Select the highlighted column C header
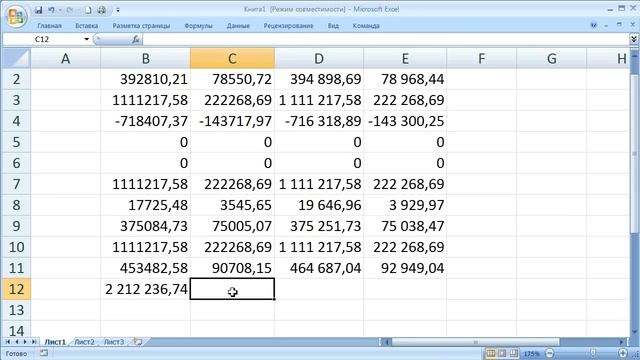Image resolution: width=640 pixels, height=360 pixels. tap(232, 58)
